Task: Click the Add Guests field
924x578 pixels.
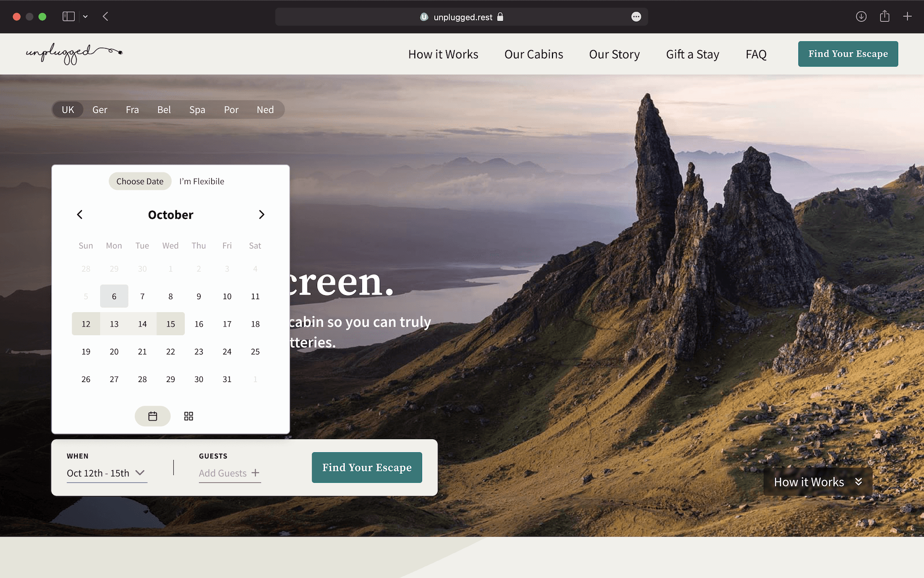Action: coord(230,473)
